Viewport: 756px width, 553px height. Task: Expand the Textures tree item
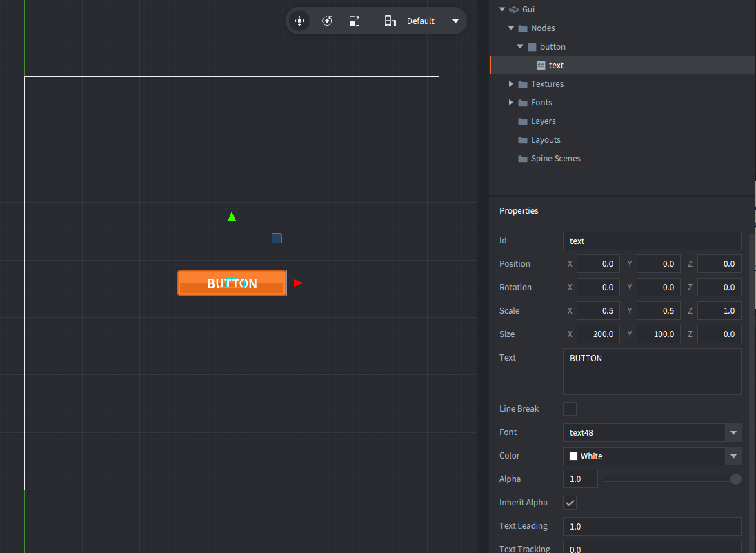510,83
